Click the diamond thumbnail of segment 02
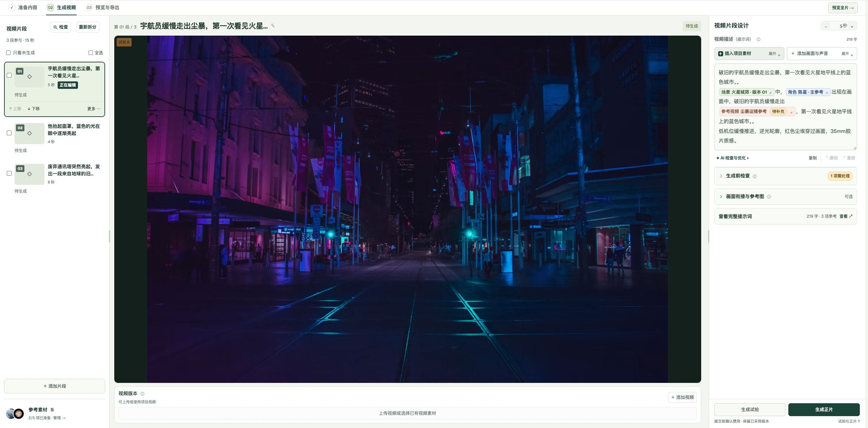 click(x=29, y=133)
